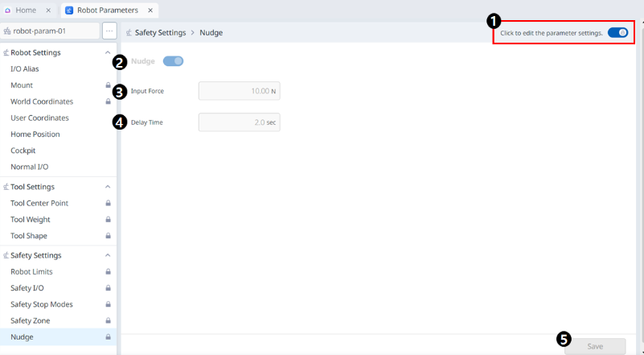The image size is (644, 355).
Task: Click lock icon next to Mount
Action: pyautogui.click(x=108, y=85)
